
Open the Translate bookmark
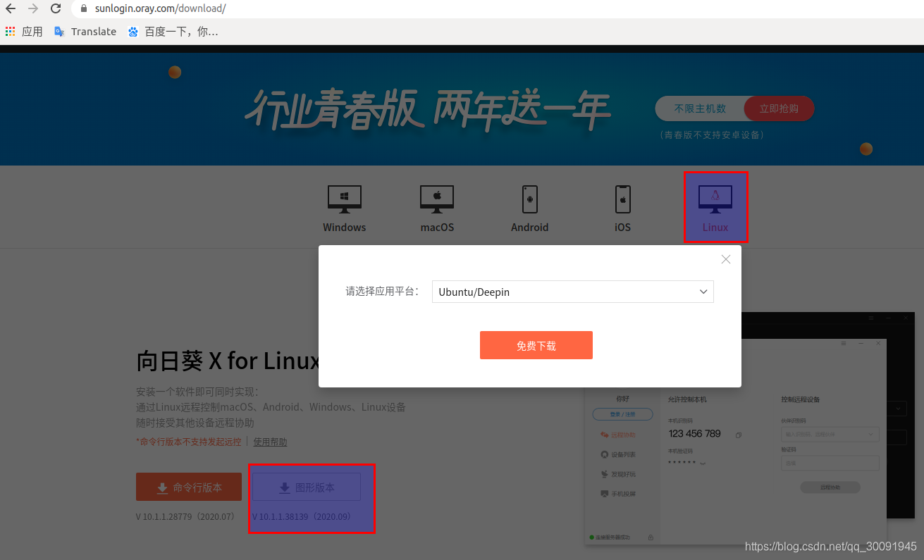(85, 32)
